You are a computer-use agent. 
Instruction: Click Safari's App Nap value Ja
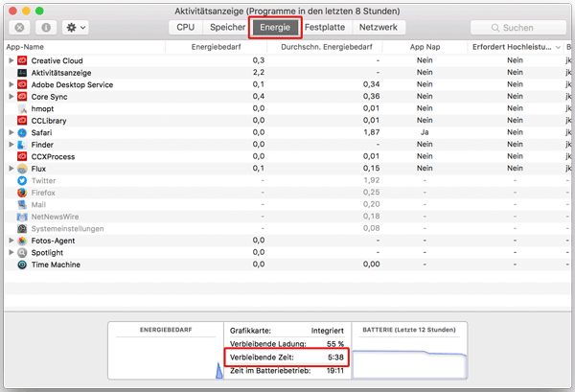coord(425,132)
